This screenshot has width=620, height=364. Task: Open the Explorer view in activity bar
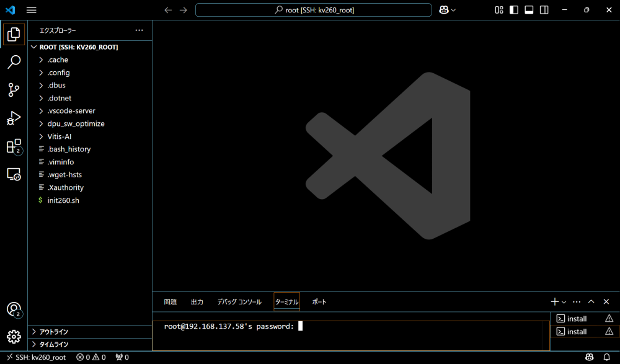click(x=14, y=35)
